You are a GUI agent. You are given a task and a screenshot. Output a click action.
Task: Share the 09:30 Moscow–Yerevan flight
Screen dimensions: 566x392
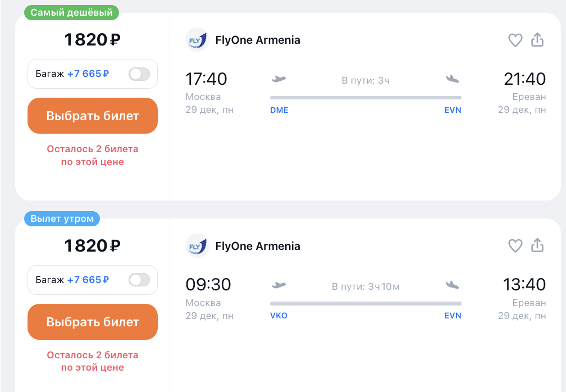click(x=537, y=246)
